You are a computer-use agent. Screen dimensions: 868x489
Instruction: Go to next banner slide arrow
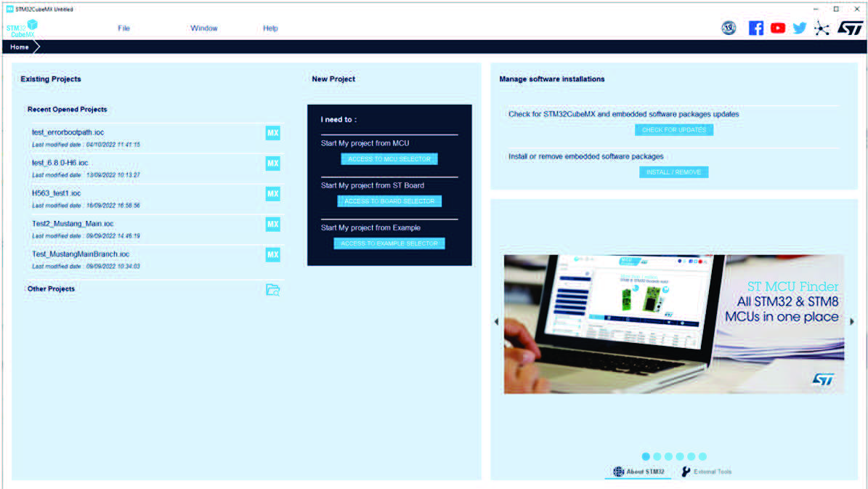pyautogui.click(x=852, y=322)
